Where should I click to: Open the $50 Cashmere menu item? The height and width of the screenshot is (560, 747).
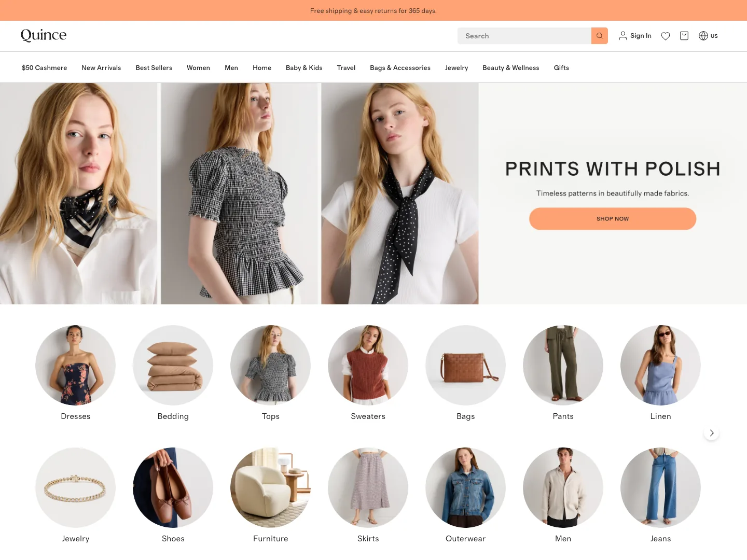pyautogui.click(x=45, y=68)
